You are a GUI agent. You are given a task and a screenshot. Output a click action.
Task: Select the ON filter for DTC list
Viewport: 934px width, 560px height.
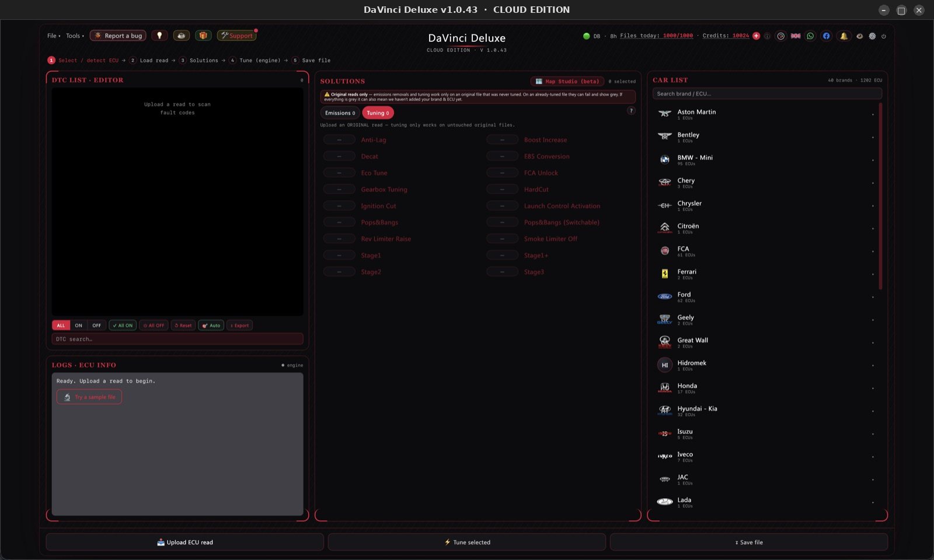(78, 325)
